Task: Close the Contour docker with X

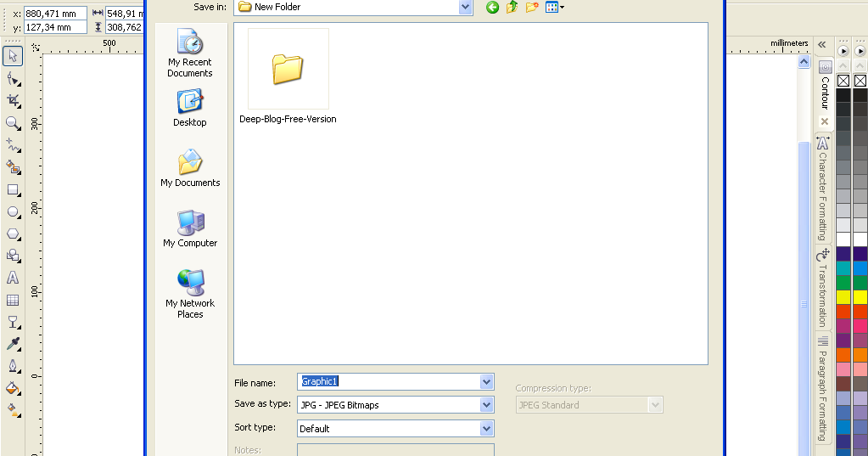Action: click(x=825, y=121)
